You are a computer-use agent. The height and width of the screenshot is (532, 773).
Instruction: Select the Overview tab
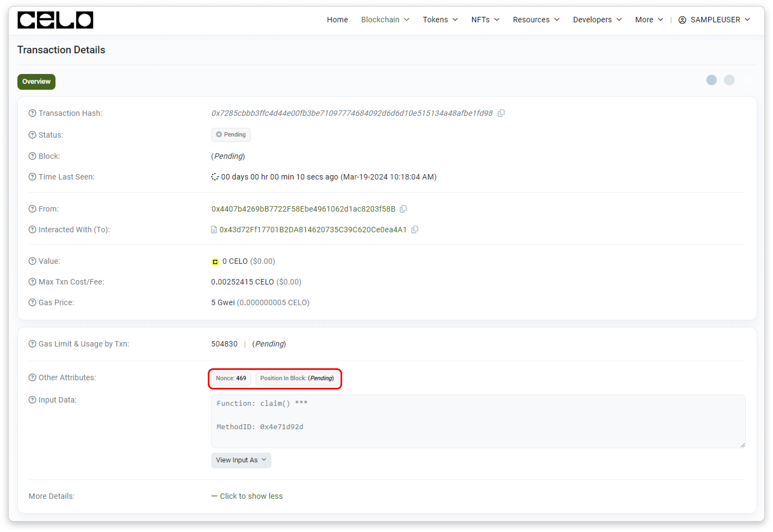point(36,82)
